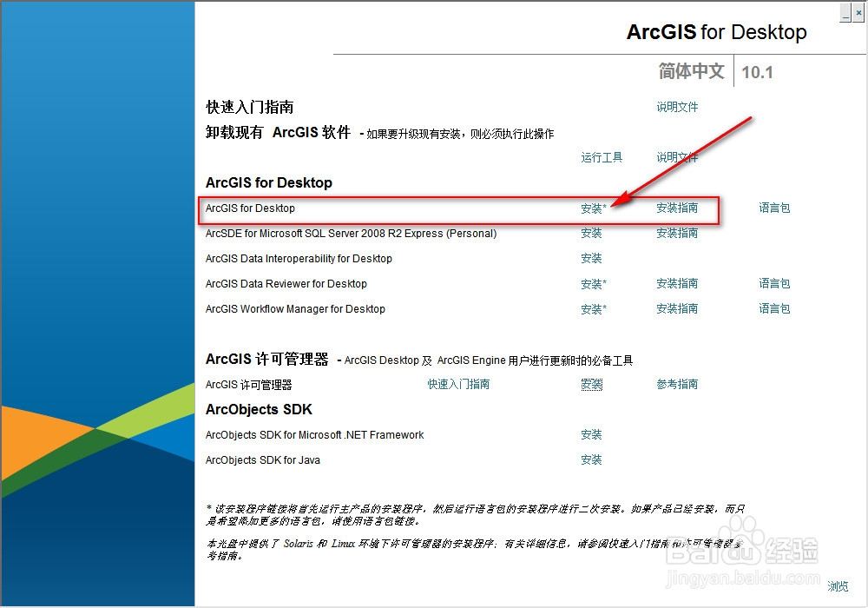The height and width of the screenshot is (608, 868).
Task: Click 'ArcObjects SDK for Java' text
Action: click(x=262, y=460)
